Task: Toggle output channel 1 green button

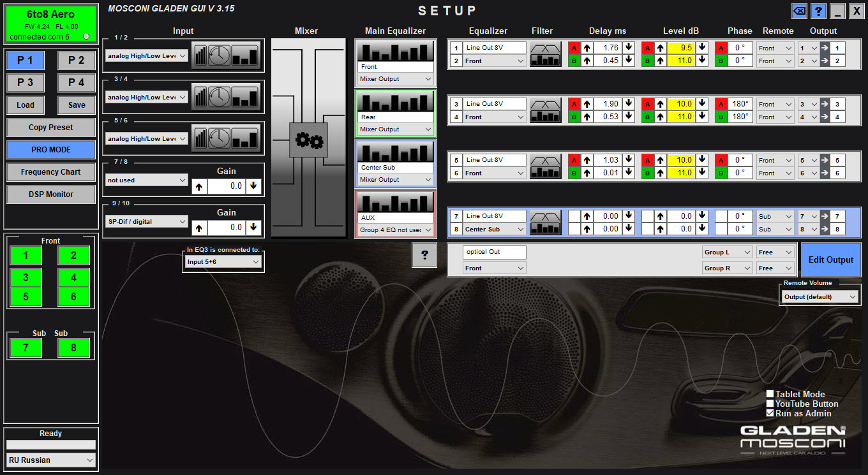Action: pyautogui.click(x=26, y=256)
